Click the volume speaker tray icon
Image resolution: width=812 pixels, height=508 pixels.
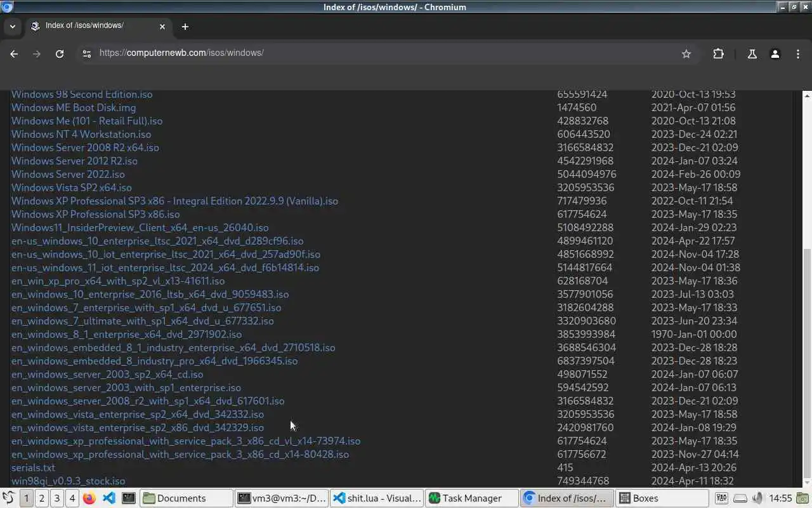click(758, 498)
